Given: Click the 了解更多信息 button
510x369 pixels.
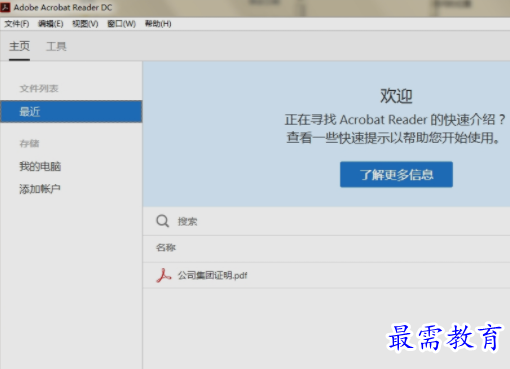Looking at the screenshot, I should pos(396,174).
